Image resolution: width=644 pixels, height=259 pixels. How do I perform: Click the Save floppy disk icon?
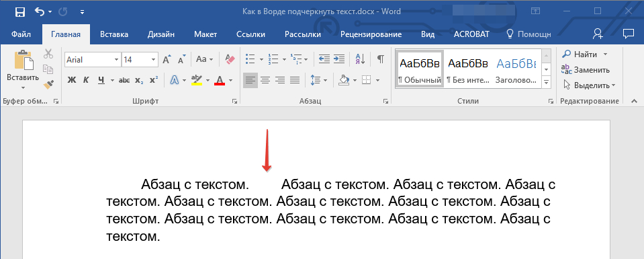[20, 12]
